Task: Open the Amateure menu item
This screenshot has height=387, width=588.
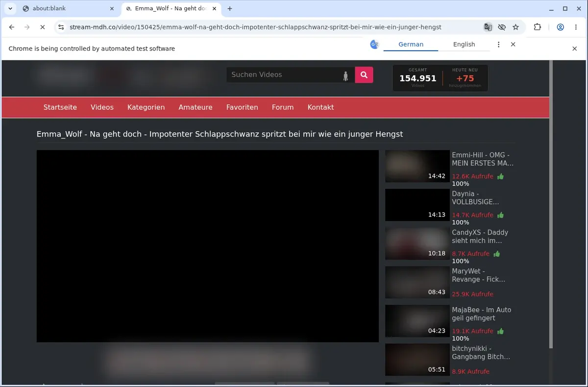Action: click(196, 107)
